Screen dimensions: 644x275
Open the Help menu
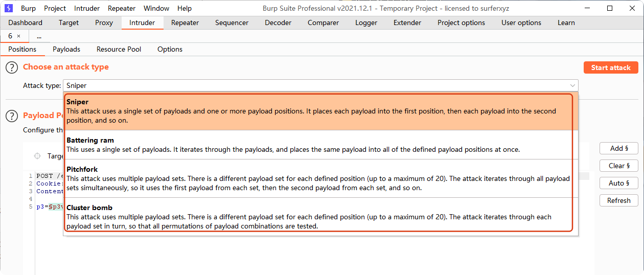click(x=185, y=8)
